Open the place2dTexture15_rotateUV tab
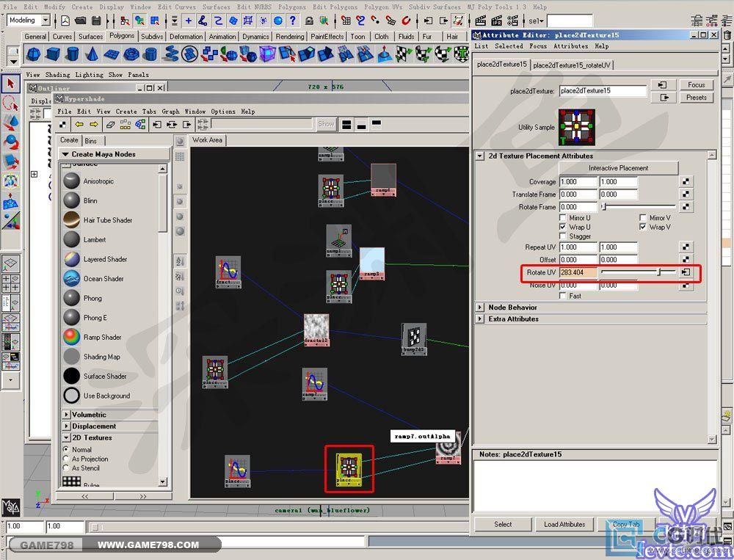 tap(572, 65)
